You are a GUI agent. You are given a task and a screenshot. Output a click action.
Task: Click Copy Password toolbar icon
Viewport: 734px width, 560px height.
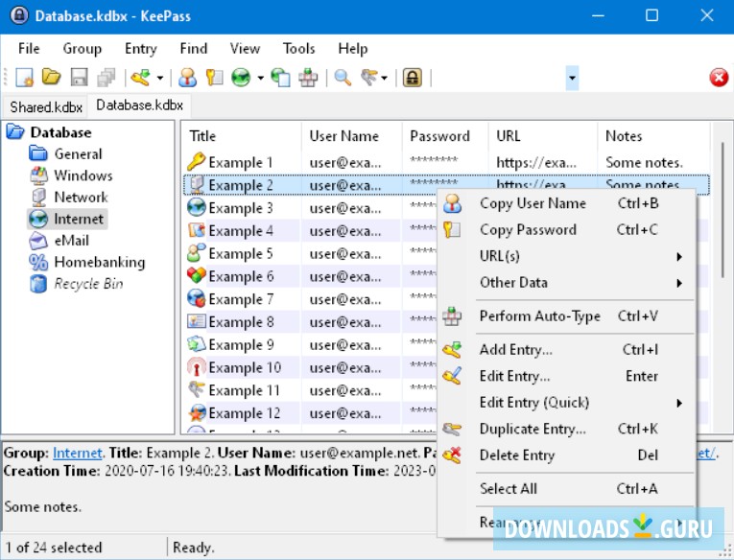[214, 78]
